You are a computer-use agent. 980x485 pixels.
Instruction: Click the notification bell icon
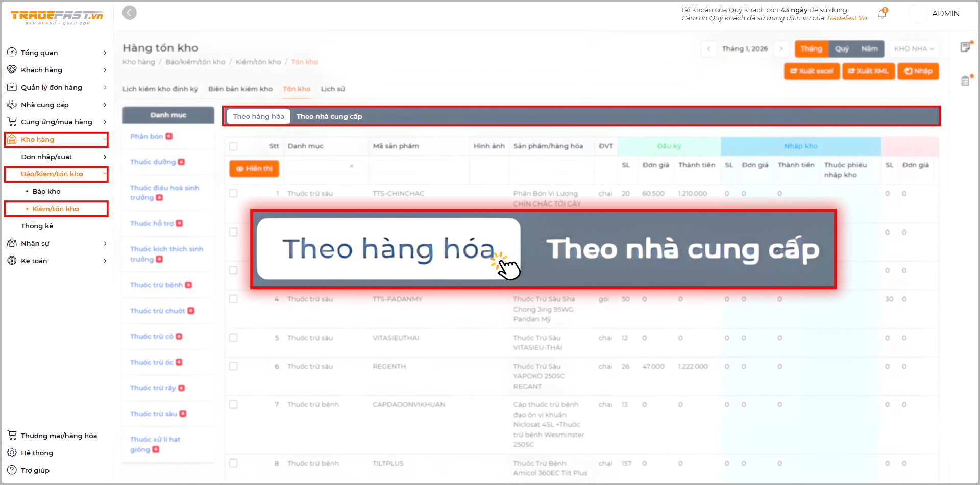882,14
